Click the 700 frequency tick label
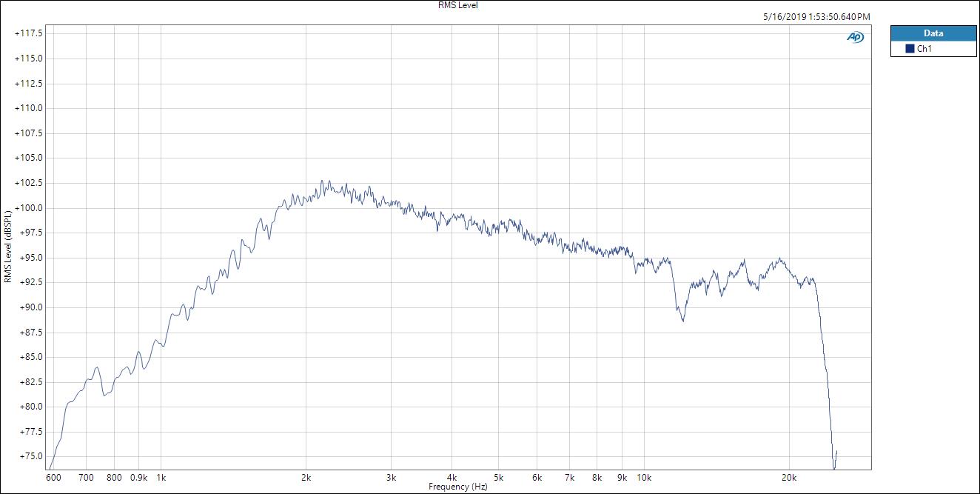Screen dimensions: 980x494 [x=86, y=478]
